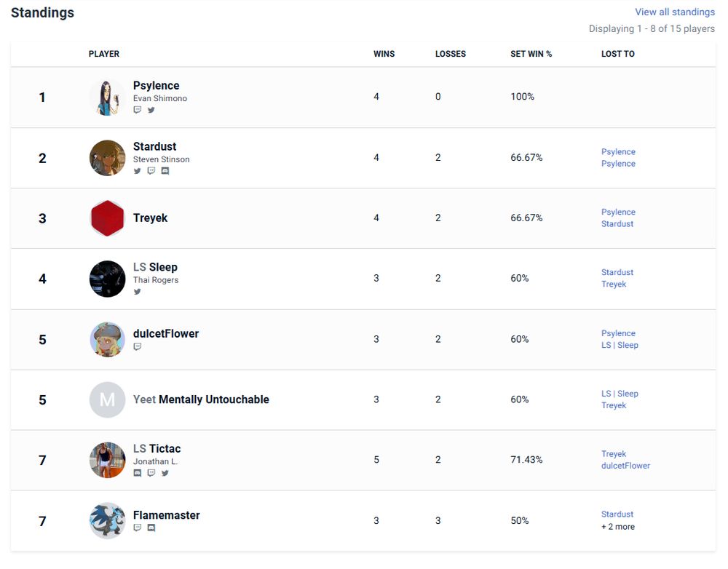Click LS Sleep's Twitter icon

pyautogui.click(x=138, y=292)
